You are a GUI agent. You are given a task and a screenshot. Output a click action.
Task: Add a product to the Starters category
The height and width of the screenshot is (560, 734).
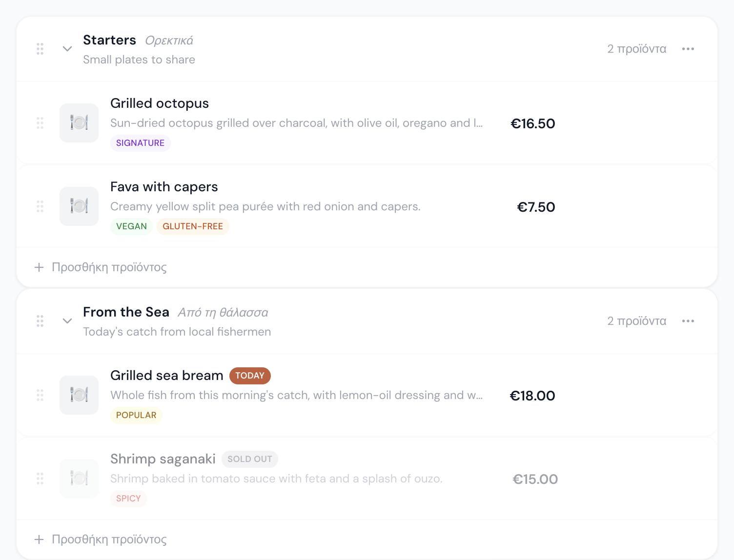[x=101, y=267]
